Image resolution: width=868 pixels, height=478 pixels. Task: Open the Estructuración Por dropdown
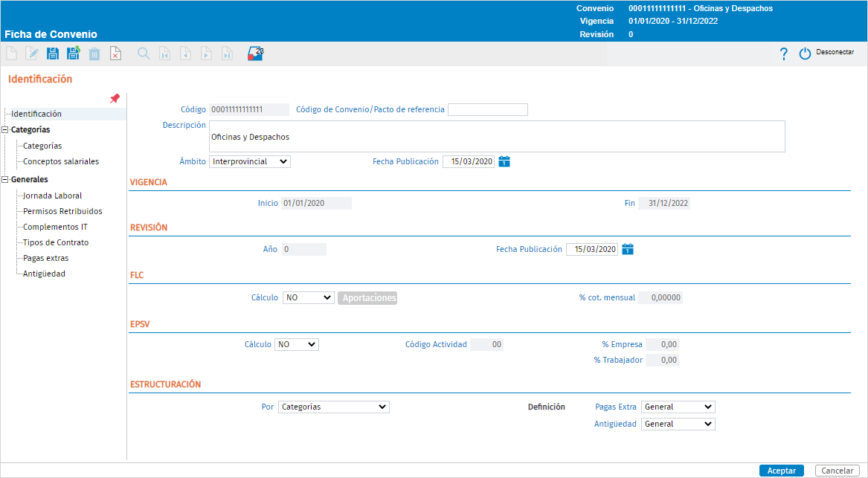tap(334, 407)
